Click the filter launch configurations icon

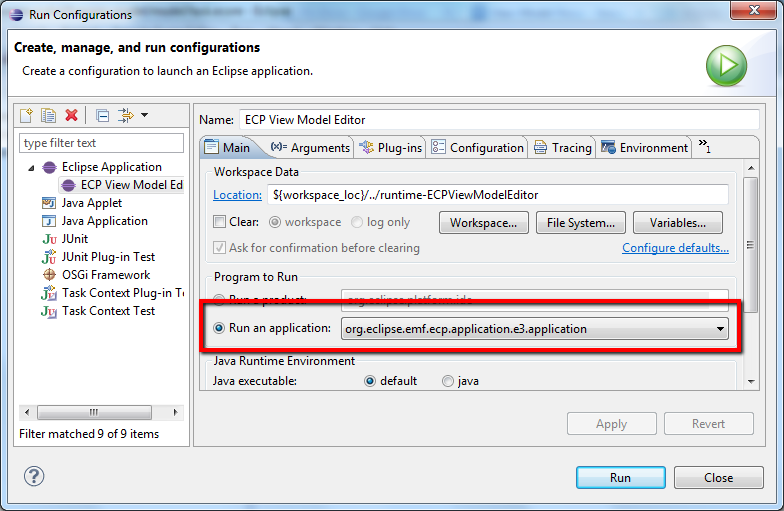coord(126,116)
